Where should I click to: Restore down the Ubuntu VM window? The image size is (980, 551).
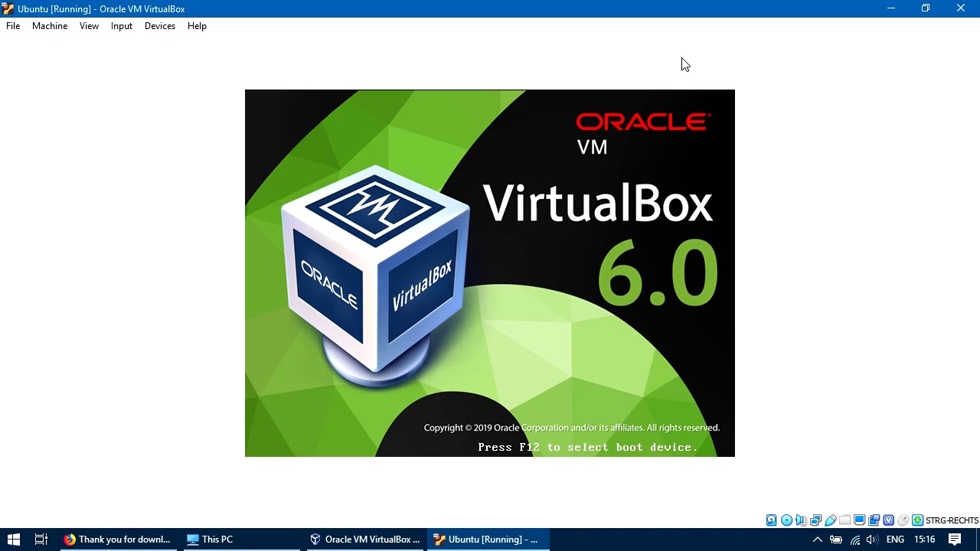tap(926, 8)
